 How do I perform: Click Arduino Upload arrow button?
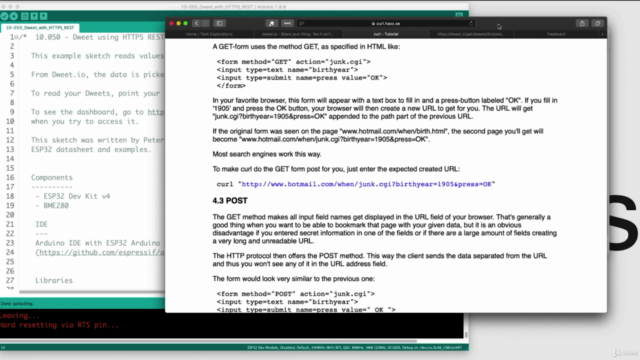[14, 16]
